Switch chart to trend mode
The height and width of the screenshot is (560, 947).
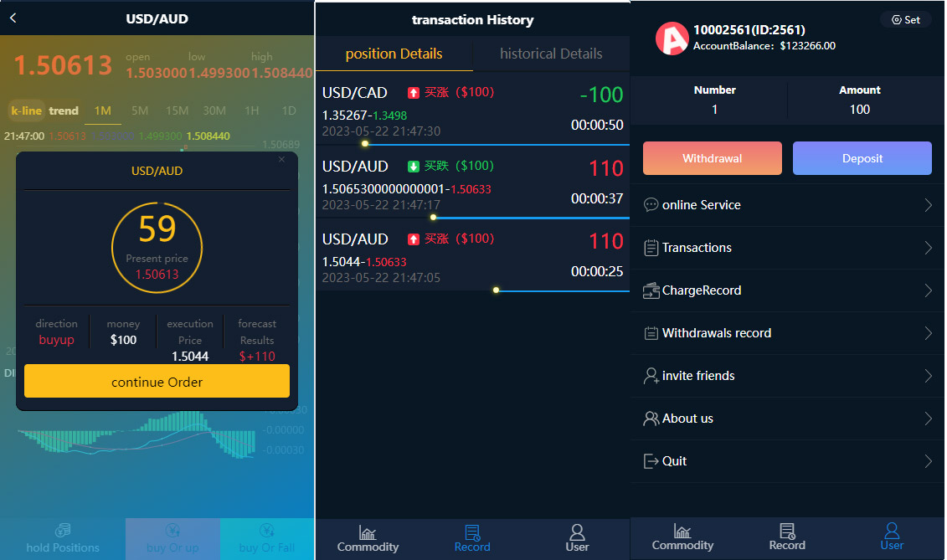tap(64, 110)
